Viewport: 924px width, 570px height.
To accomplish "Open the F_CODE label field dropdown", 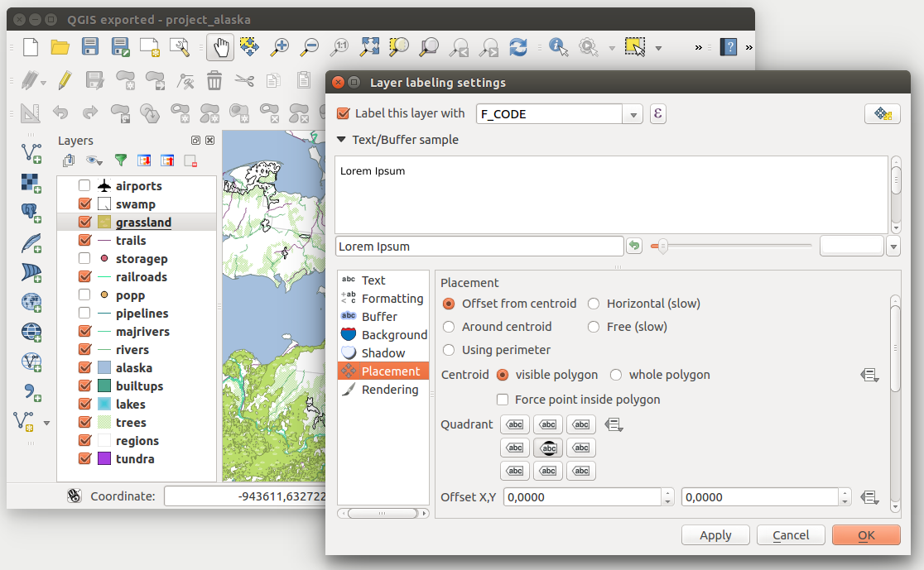I will point(633,114).
